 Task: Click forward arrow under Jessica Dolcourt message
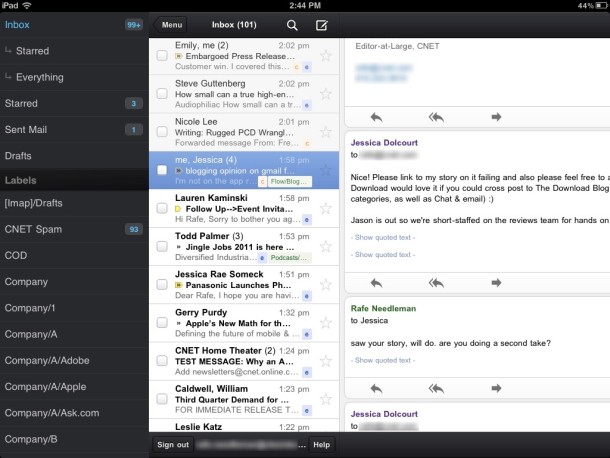(496, 284)
